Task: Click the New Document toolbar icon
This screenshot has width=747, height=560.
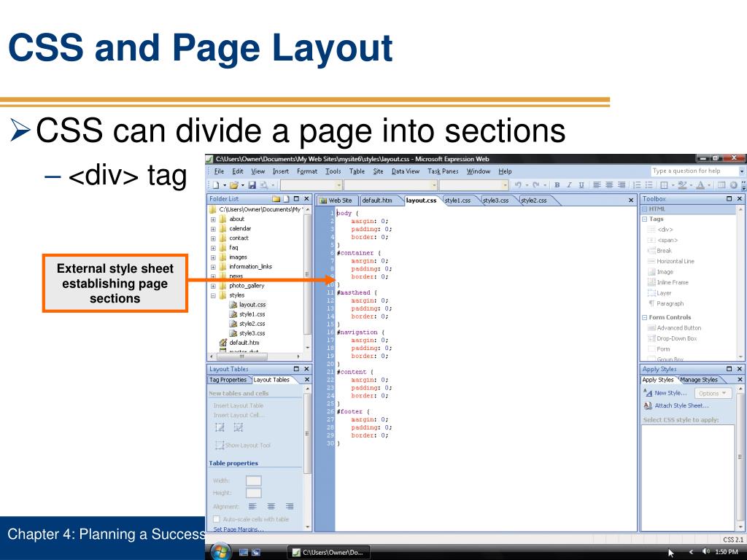Action: point(216,185)
